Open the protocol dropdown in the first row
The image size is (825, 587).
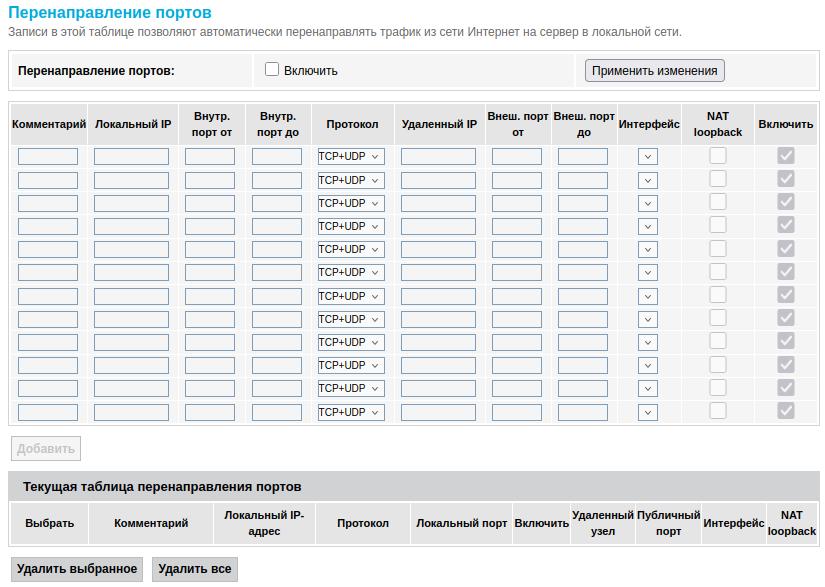[351, 156]
